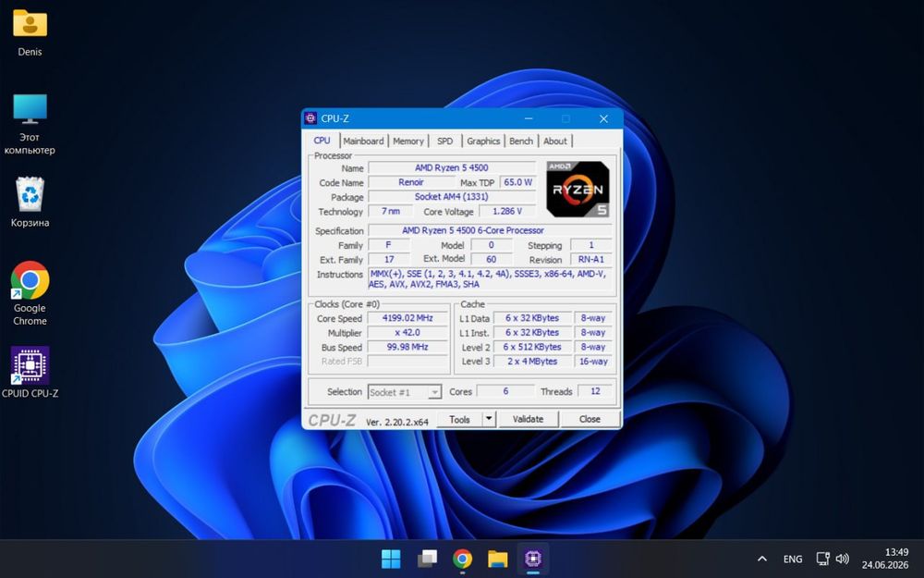Click the Level 3 16-way field
This screenshot has width=924, height=578.
click(593, 361)
